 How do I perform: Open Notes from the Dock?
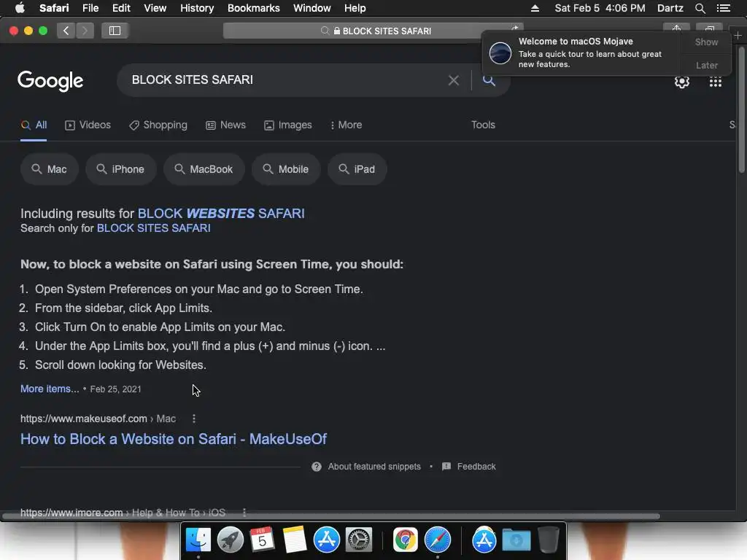point(295,540)
